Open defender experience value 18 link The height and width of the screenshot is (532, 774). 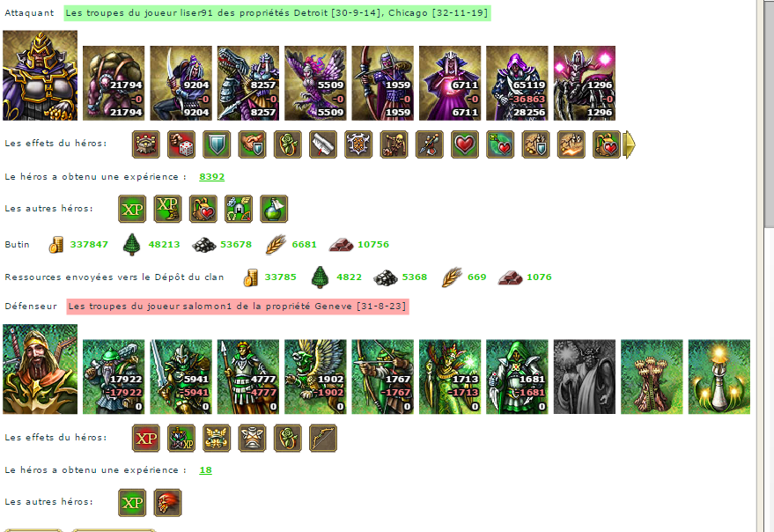click(205, 470)
